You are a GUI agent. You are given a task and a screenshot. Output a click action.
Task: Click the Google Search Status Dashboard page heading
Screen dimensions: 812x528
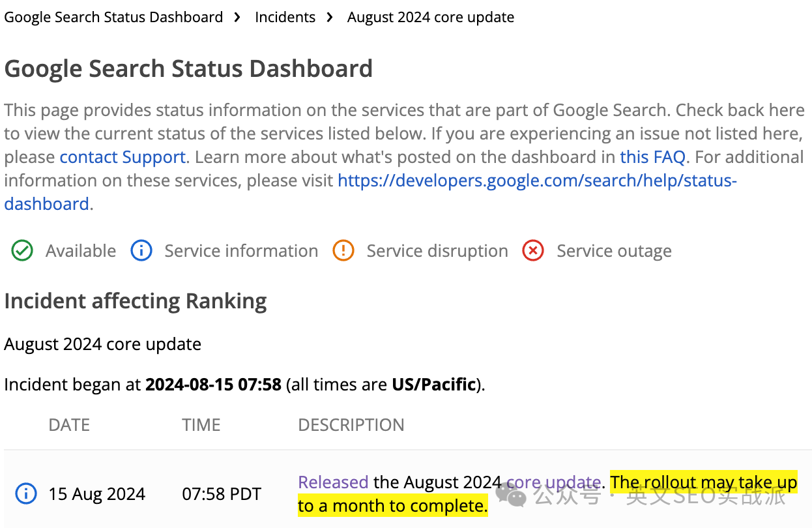188,68
